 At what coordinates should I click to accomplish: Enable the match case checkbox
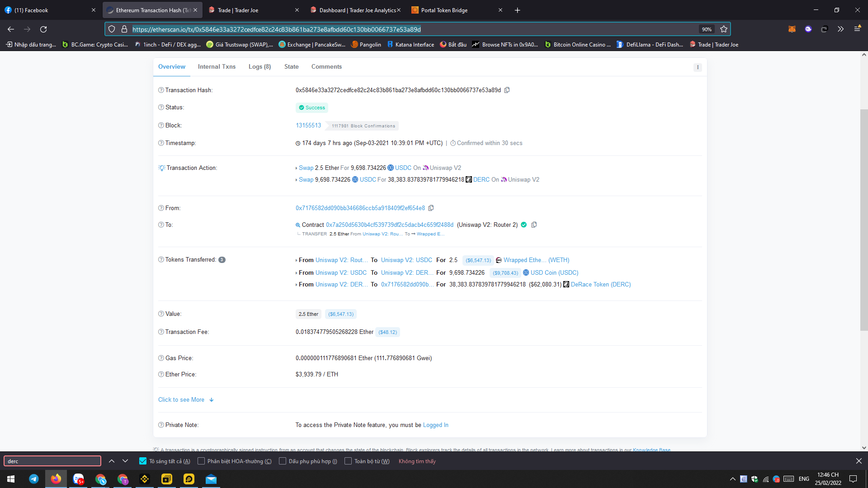click(x=201, y=461)
